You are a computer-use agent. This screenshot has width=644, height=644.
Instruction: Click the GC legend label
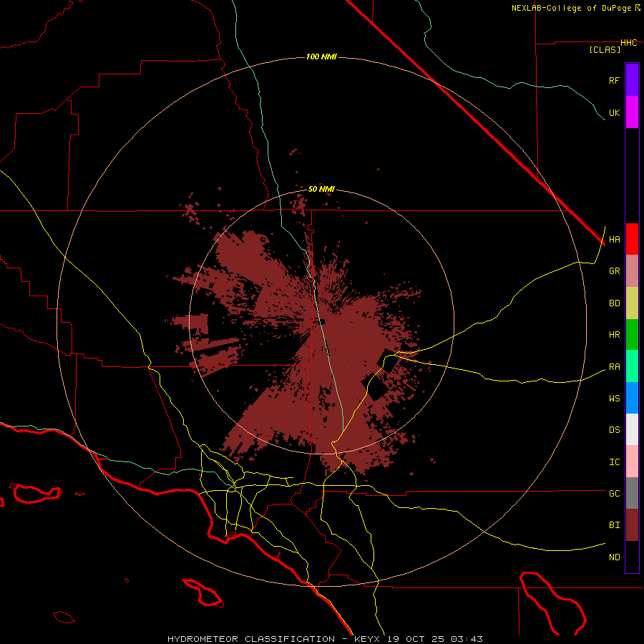615,494
